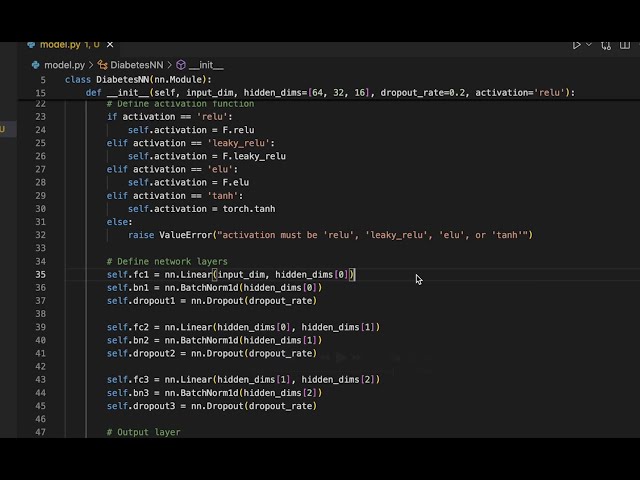
Task: Click the self.dropout2 = nn.Dropout line
Action: [x=211, y=353]
